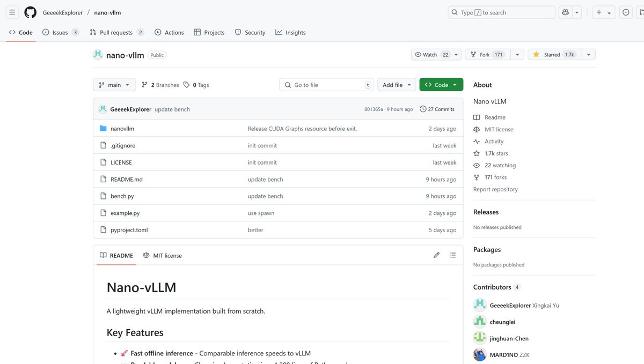Open the Activity link in About
644x364 pixels.
(488, 142)
